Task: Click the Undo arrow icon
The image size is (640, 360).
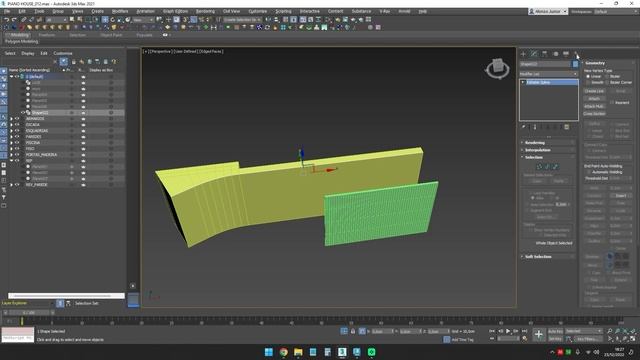Action: click(x=6, y=20)
